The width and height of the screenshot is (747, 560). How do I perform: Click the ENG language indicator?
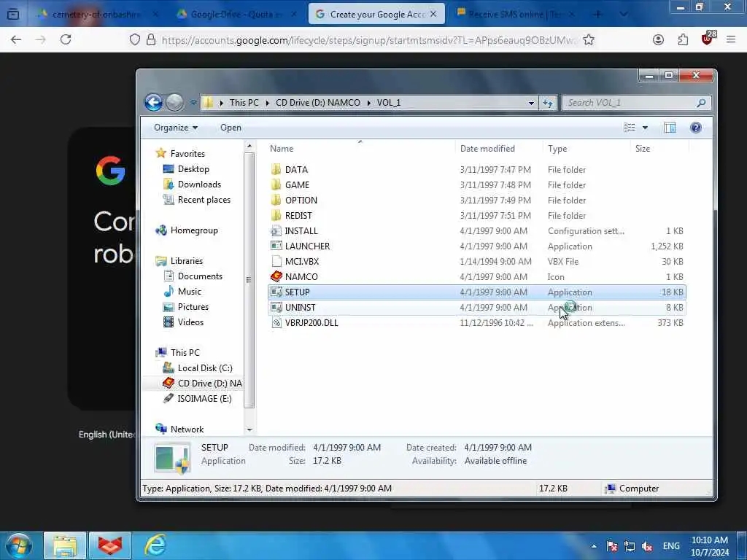pos(671,546)
